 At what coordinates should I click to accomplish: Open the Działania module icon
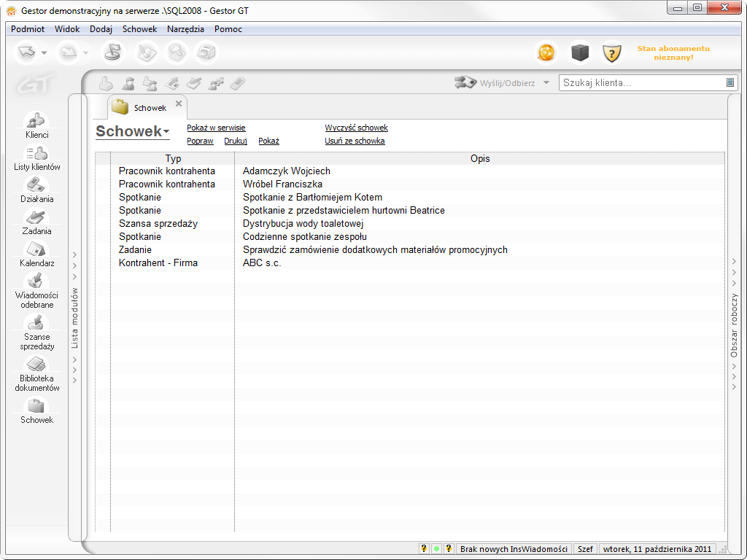click(x=36, y=189)
